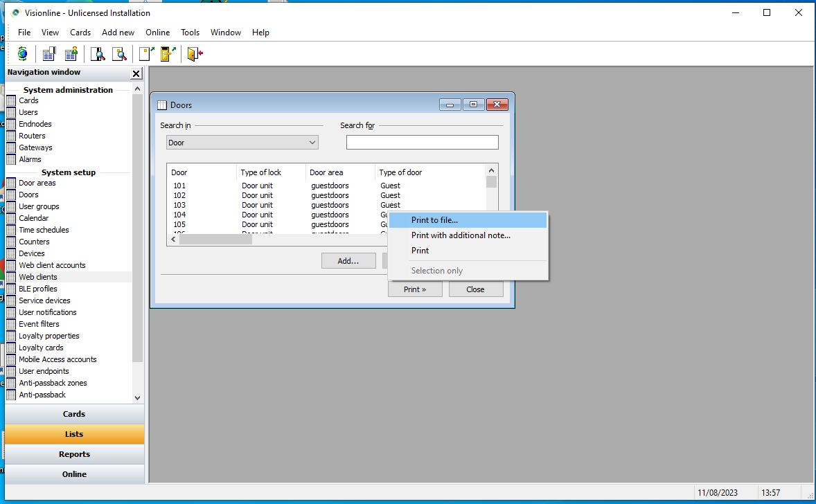
Task: Click the card with magnifying glass toolbar icon
Action: click(x=98, y=54)
